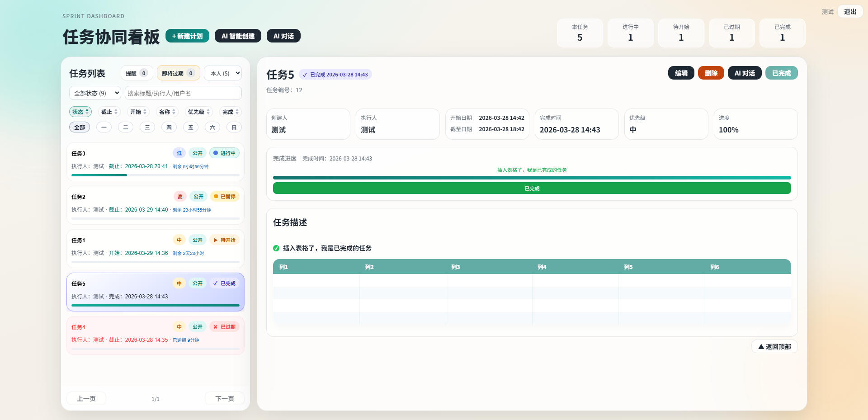The image size is (868, 420).
Task: Click the 已暂停 status badge on 任务2
Action: (x=224, y=197)
